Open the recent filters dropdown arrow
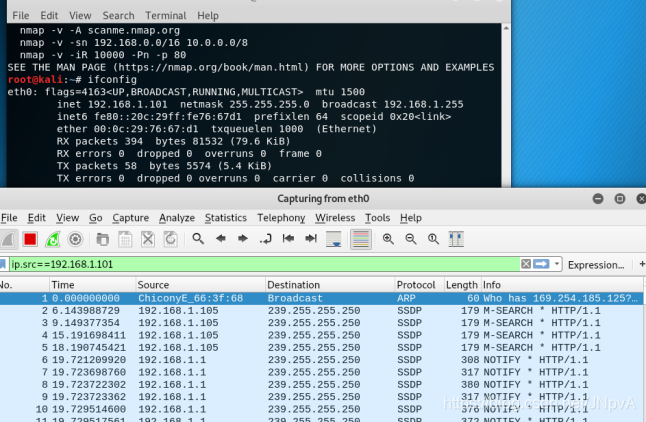646x422 pixels. click(x=557, y=264)
